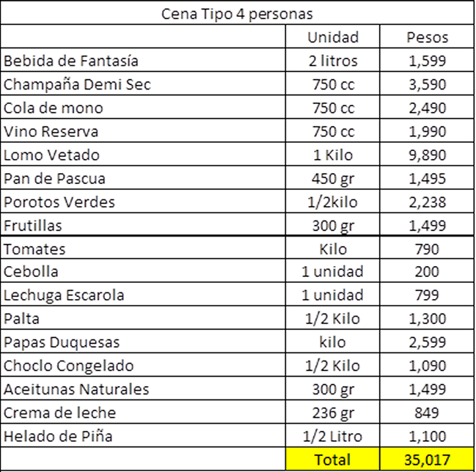
Task: Click the 'Bebida de Fantasía' cell
Action: (71, 61)
